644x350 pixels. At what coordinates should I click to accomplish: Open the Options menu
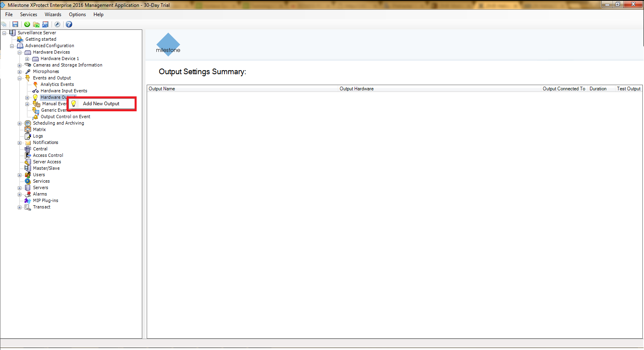pos(77,15)
